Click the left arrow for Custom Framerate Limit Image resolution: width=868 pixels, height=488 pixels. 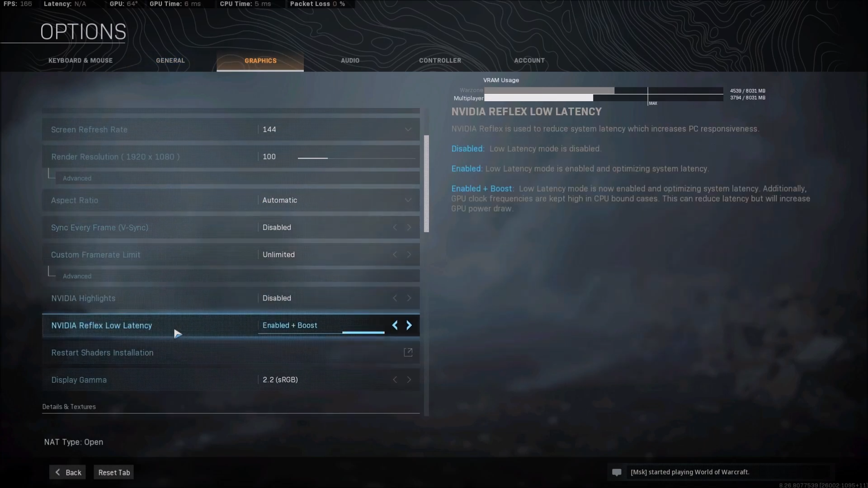395,254
